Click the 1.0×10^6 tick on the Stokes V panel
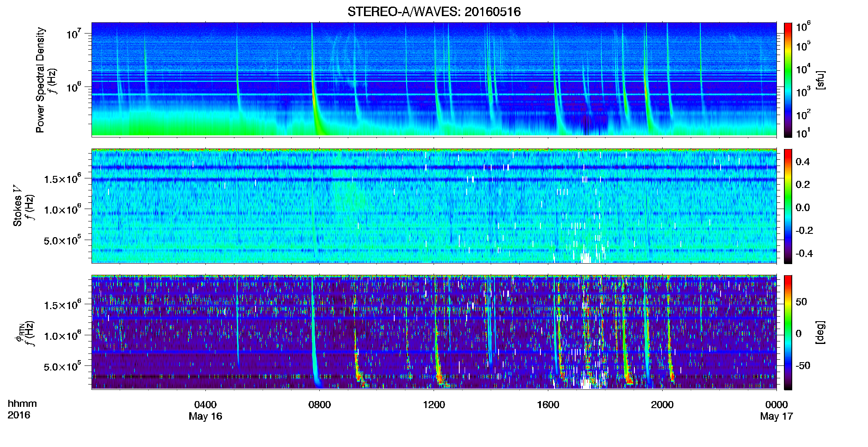The image size is (868, 447). pos(62,209)
